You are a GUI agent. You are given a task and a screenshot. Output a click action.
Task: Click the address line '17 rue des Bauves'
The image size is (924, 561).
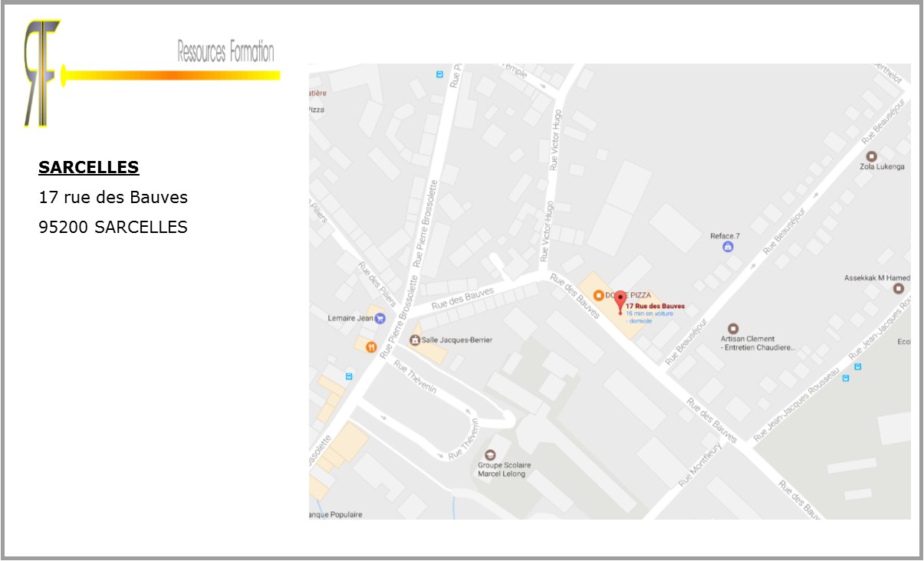point(113,198)
